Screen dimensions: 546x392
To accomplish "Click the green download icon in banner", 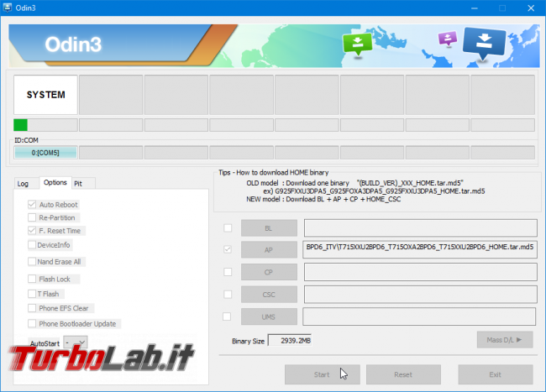I will tap(357, 44).
